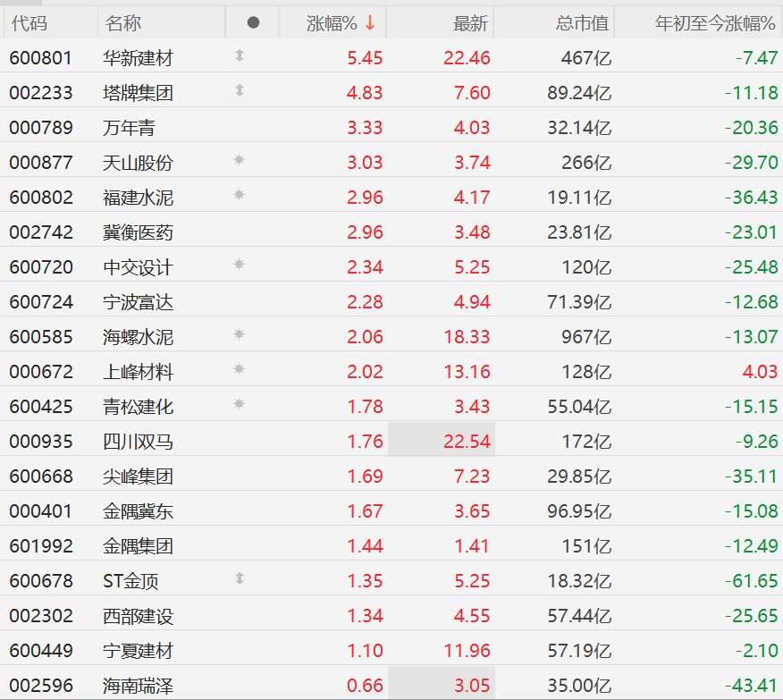783x700 pixels.
Task: Click stock code 600449
Action: 41,651
